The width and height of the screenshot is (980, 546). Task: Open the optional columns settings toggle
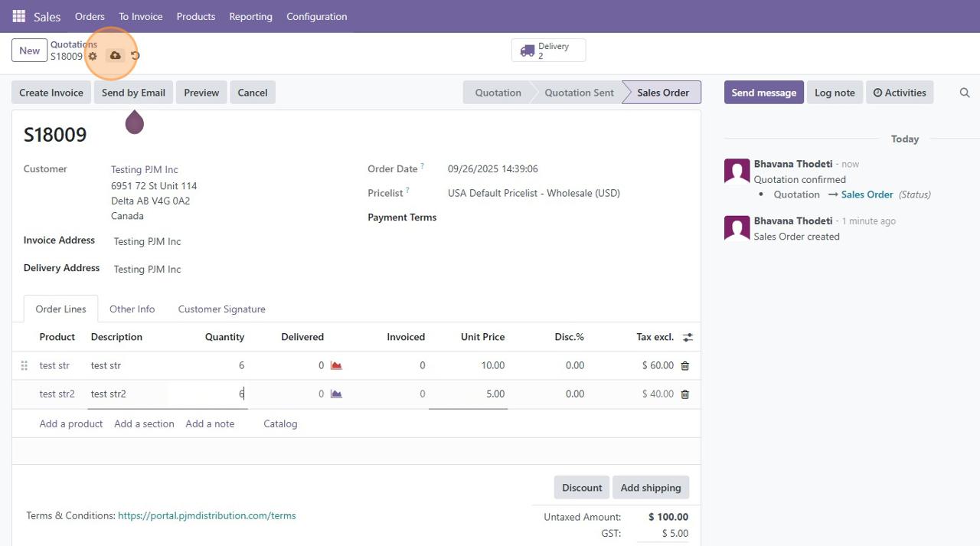pyautogui.click(x=688, y=338)
